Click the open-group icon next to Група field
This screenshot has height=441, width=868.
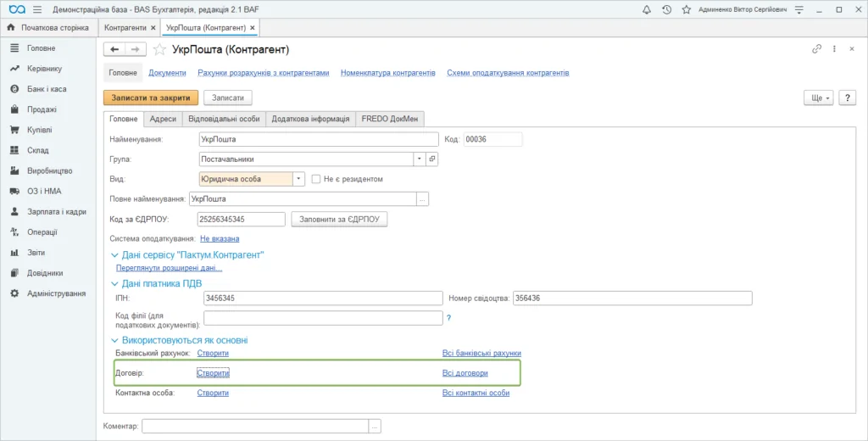click(x=432, y=159)
